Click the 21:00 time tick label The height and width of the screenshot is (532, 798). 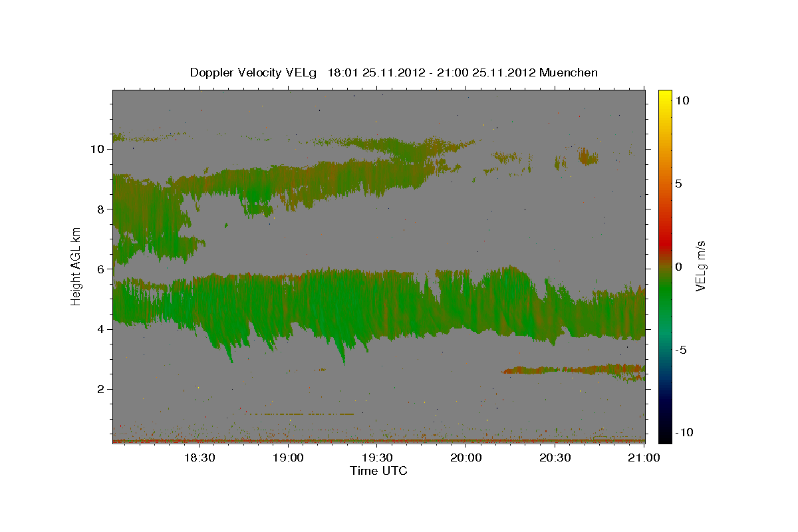pos(644,458)
